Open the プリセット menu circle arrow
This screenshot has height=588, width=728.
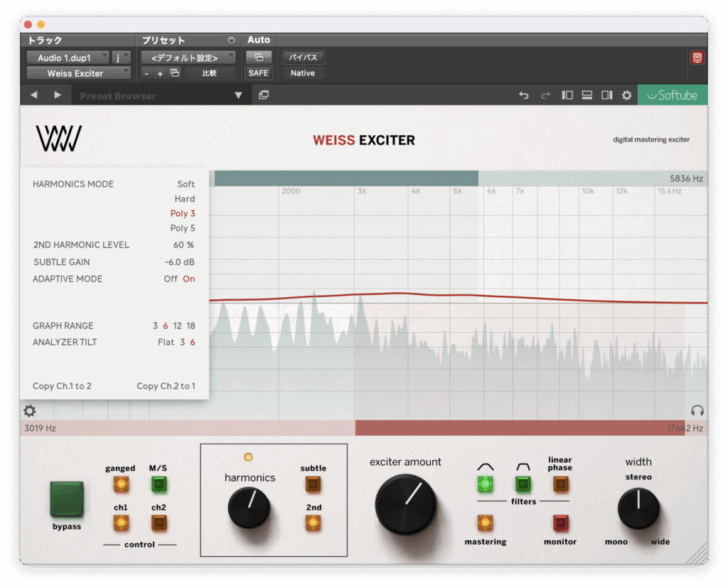pyautogui.click(x=231, y=41)
